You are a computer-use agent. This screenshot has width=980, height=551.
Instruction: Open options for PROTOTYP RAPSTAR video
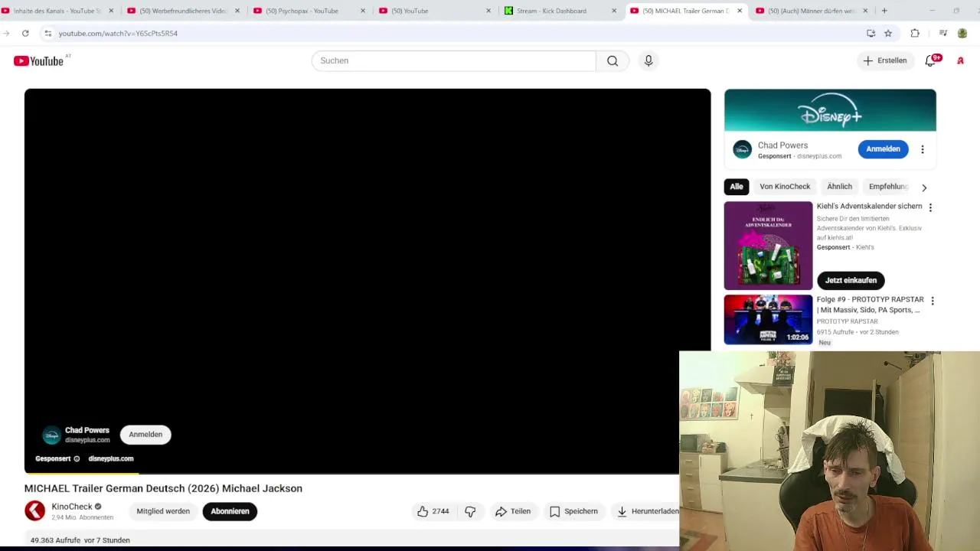coord(932,301)
